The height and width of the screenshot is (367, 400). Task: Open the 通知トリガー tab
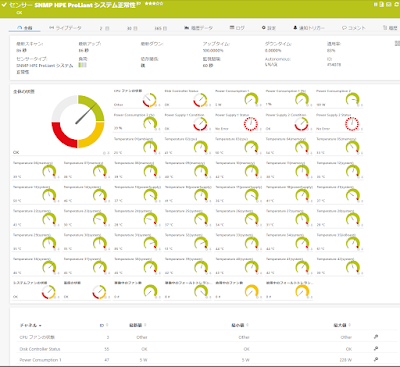coord(309,28)
